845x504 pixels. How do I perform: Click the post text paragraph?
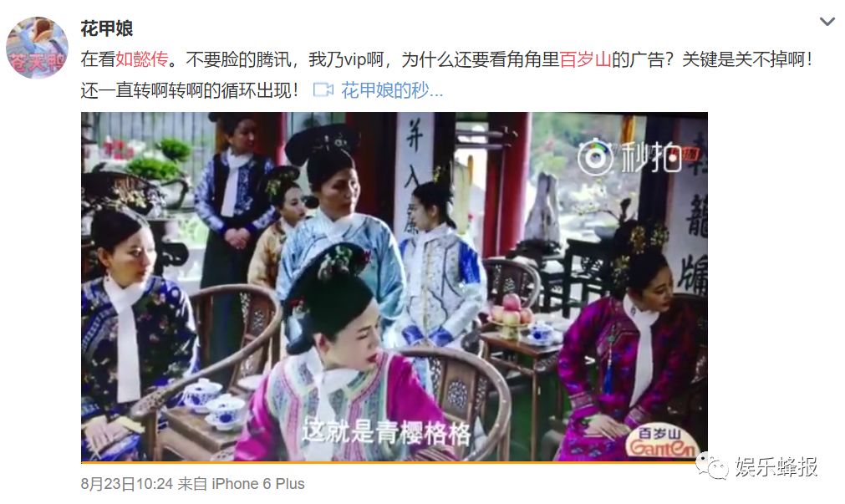pyautogui.click(x=447, y=74)
